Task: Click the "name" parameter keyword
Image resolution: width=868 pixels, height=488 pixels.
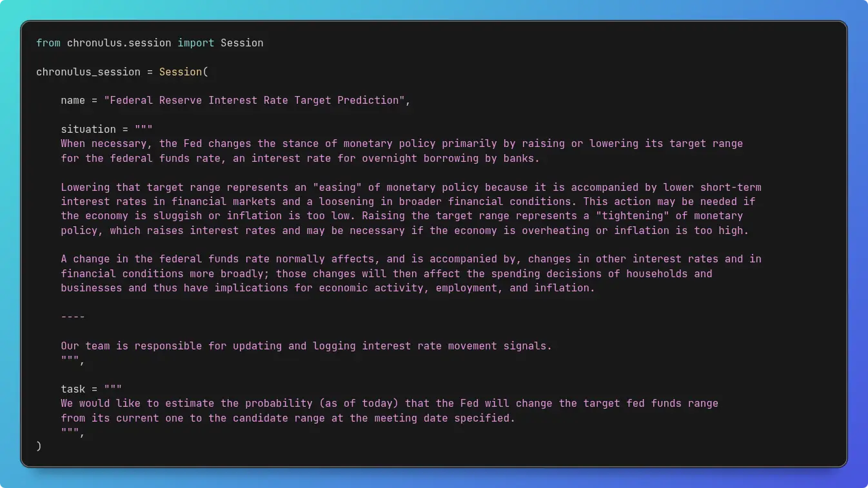Action: [73, 101]
